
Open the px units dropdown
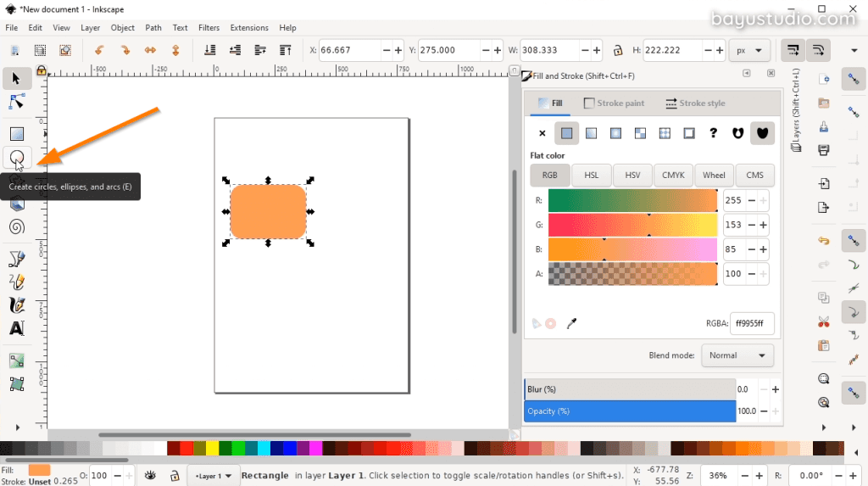coord(749,50)
